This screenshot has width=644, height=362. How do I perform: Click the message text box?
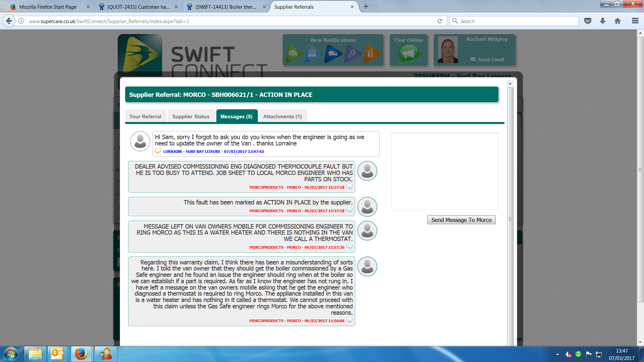click(444, 171)
